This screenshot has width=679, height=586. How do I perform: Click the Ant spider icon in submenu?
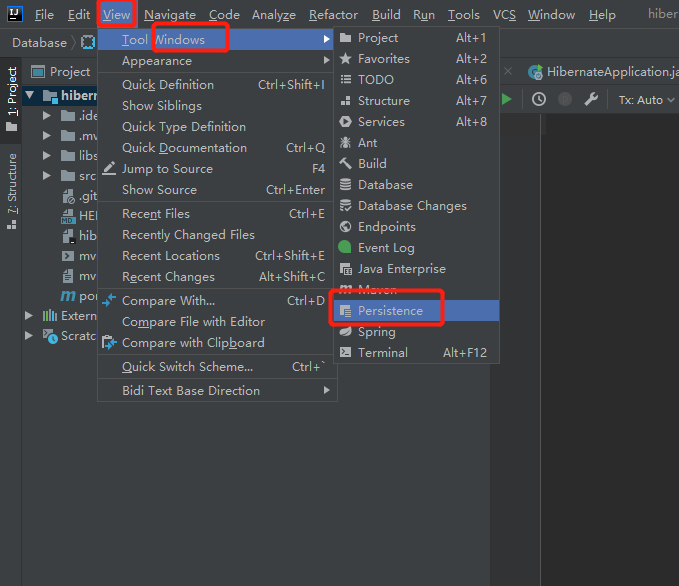pyautogui.click(x=345, y=143)
